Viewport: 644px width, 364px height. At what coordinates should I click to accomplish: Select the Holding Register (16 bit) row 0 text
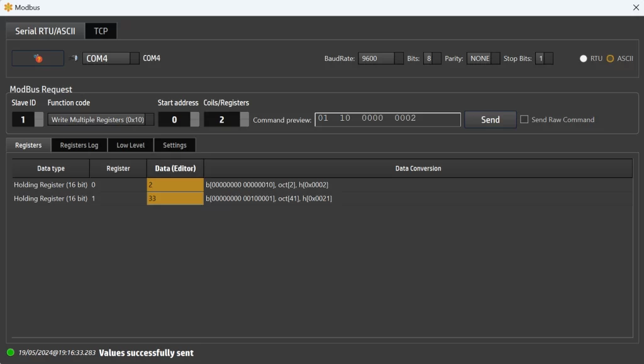tap(50, 185)
